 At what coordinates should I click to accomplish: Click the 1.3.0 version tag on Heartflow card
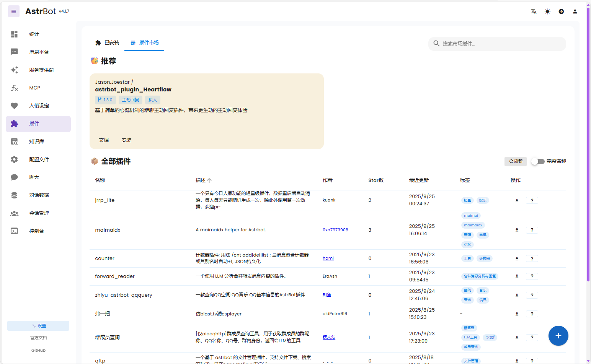[105, 100]
